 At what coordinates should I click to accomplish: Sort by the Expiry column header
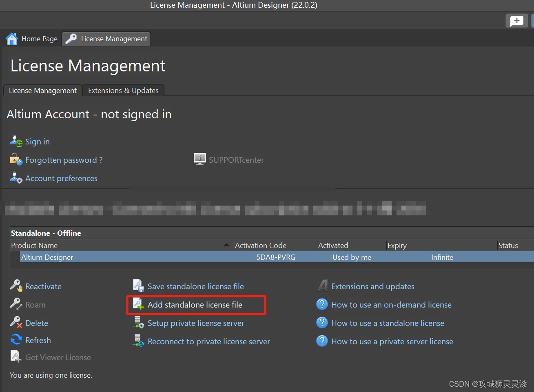[x=442, y=245]
